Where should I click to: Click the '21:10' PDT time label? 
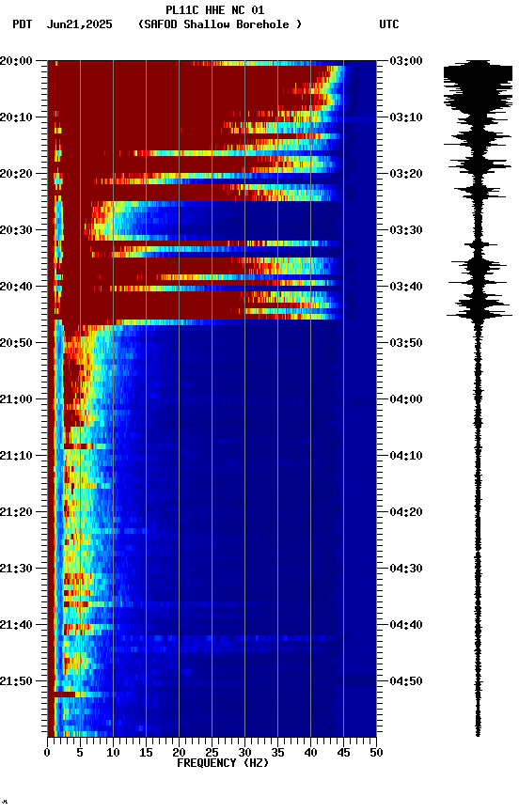tap(16, 456)
